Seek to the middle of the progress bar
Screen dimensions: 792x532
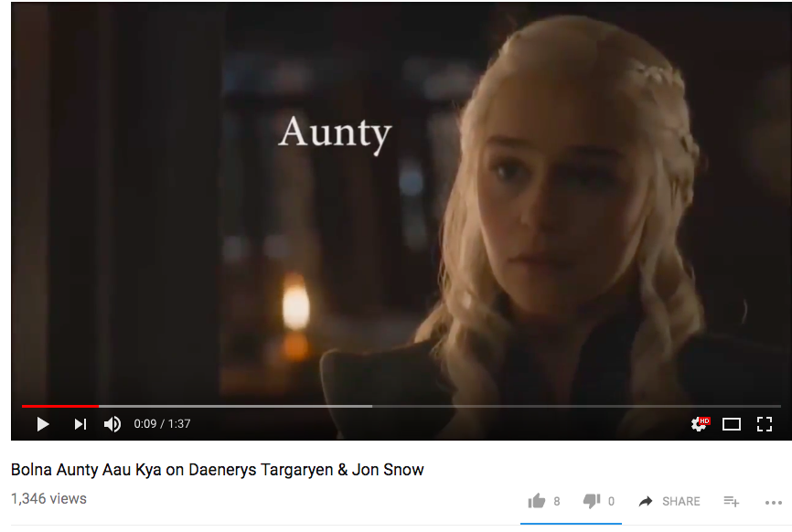coord(401,406)
